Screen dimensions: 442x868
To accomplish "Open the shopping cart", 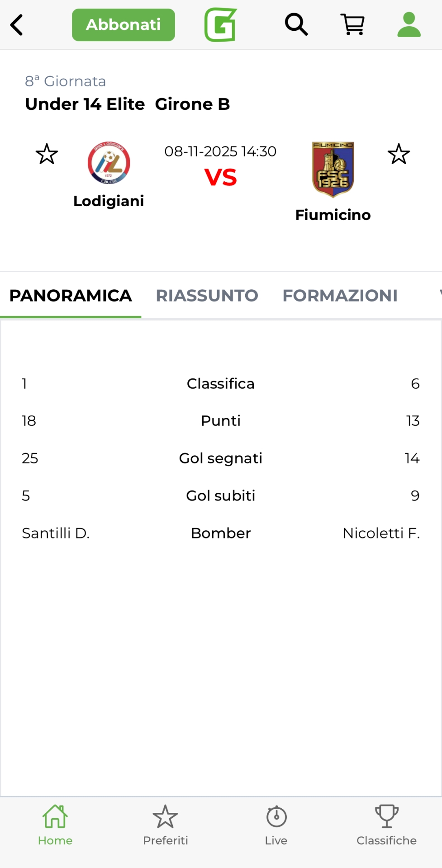I will (x=352, y=24).
